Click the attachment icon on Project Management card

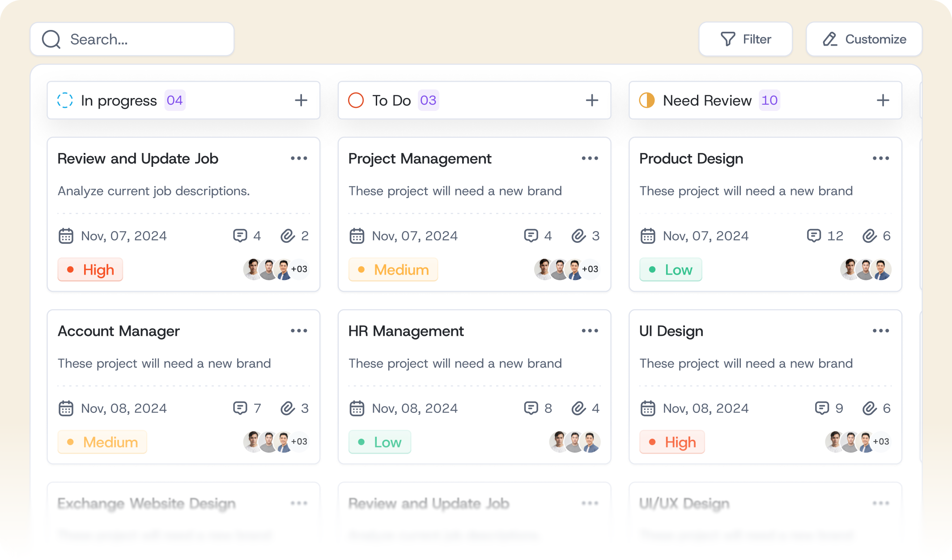tap(578, 236)
